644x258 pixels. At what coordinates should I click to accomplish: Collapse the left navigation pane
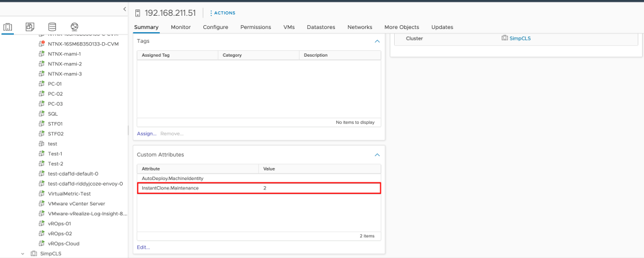124,9
